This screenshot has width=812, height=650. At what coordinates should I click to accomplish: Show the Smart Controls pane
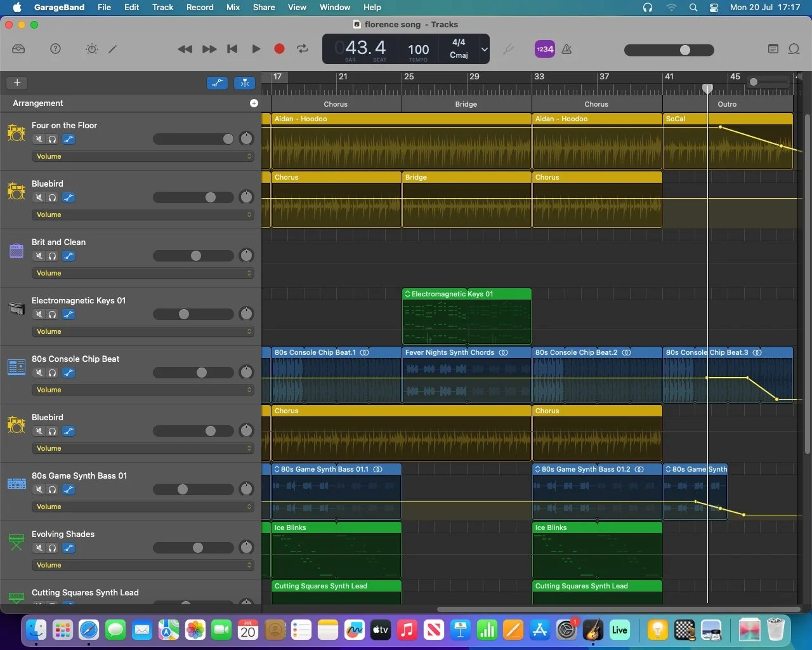click(92, 49)
